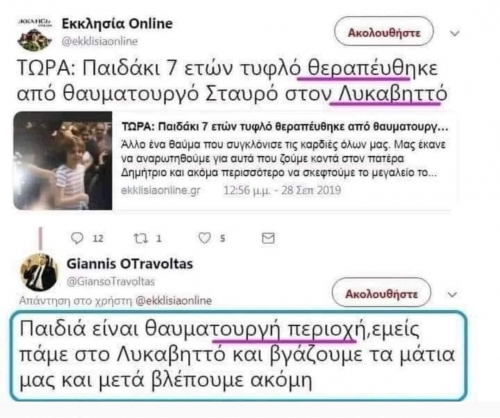
Task: Like the tweet with heart icon
Action: pyautogui.click(x=205, y=238)
